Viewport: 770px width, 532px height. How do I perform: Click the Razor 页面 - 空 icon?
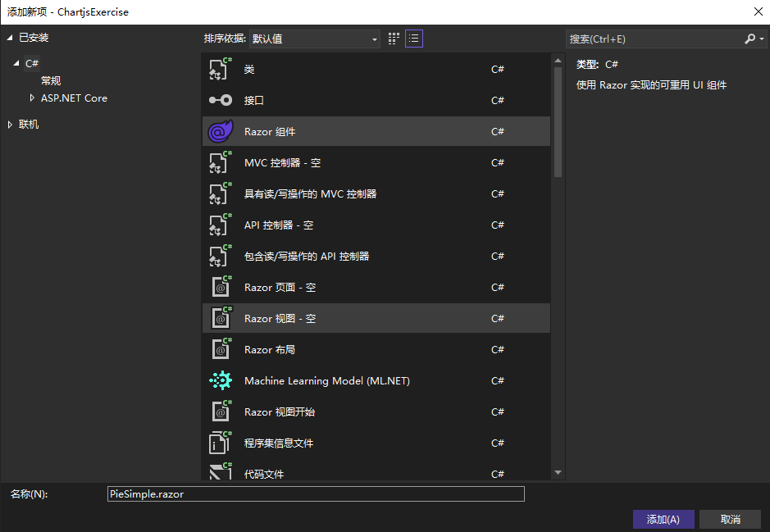tap(221, 287)
